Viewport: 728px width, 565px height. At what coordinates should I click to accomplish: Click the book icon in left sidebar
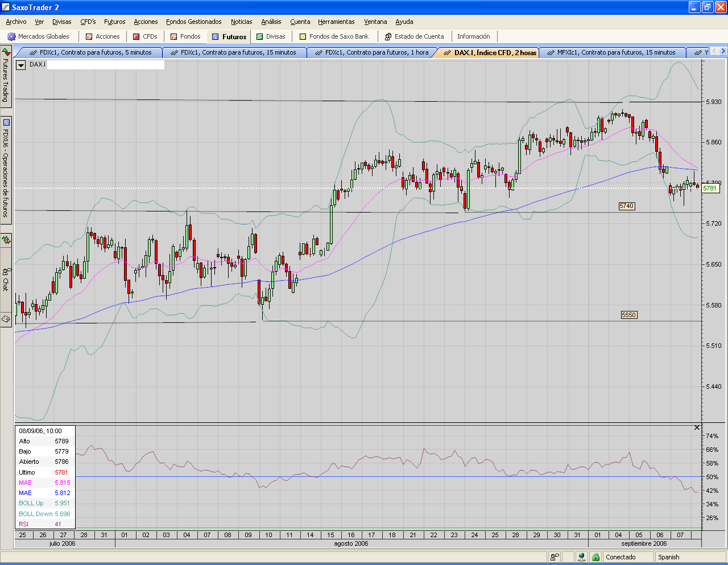(x=6, y=319)
